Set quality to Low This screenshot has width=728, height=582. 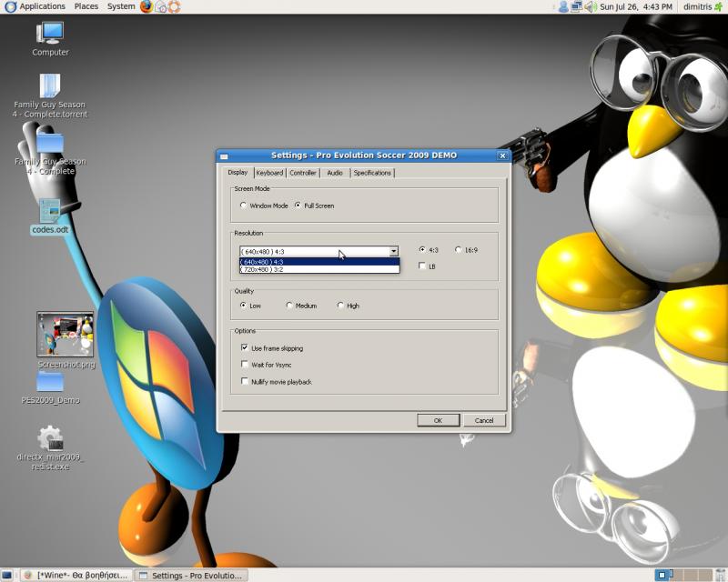(243, 306)
